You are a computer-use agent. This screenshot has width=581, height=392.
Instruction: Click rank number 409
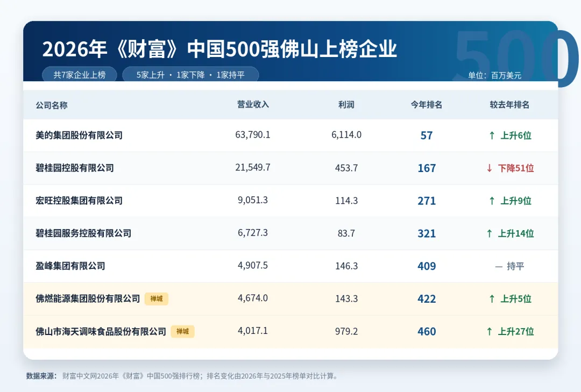(x=427, y=266)
